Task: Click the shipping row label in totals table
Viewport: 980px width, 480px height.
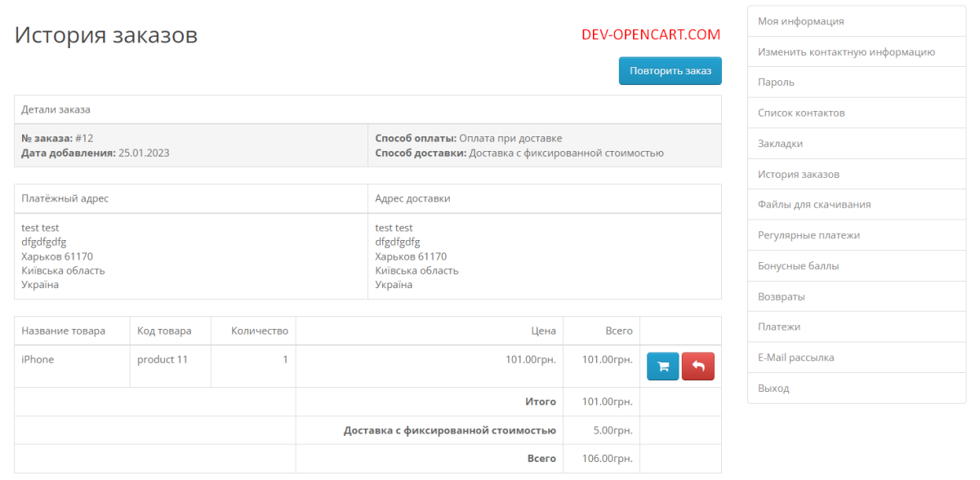Action: point(450,430)
